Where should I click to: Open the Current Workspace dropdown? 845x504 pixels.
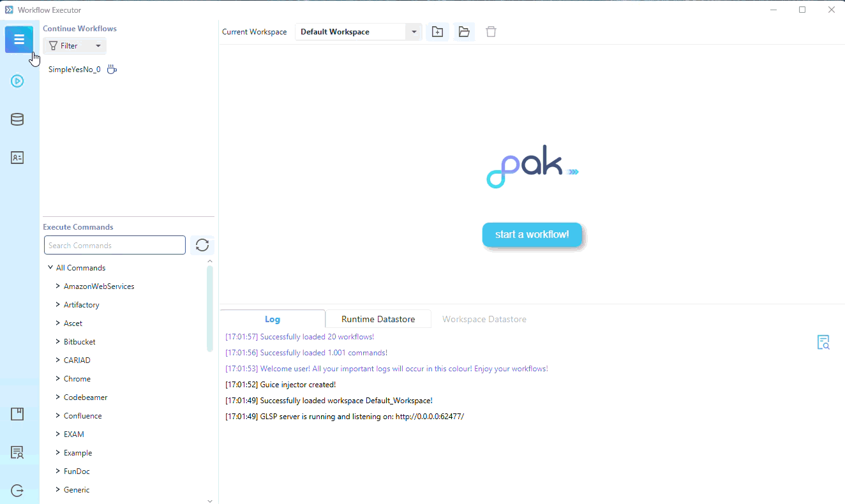coord(414,32)
